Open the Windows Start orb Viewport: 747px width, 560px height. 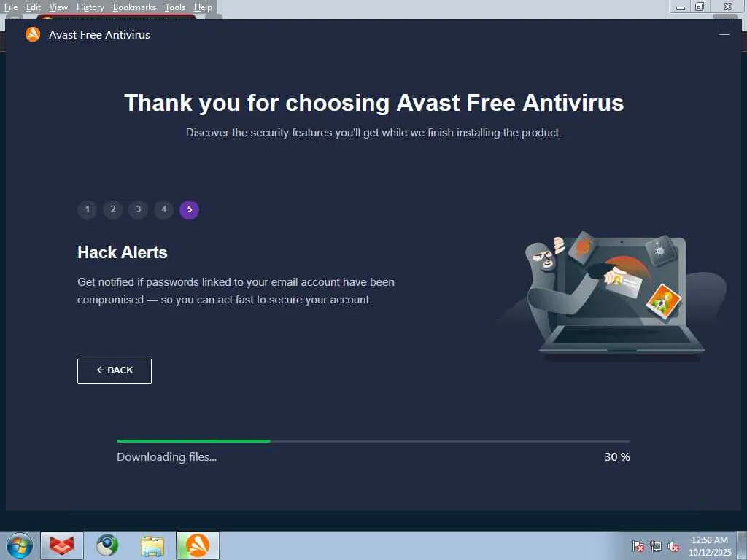click(x=19, y=545)
